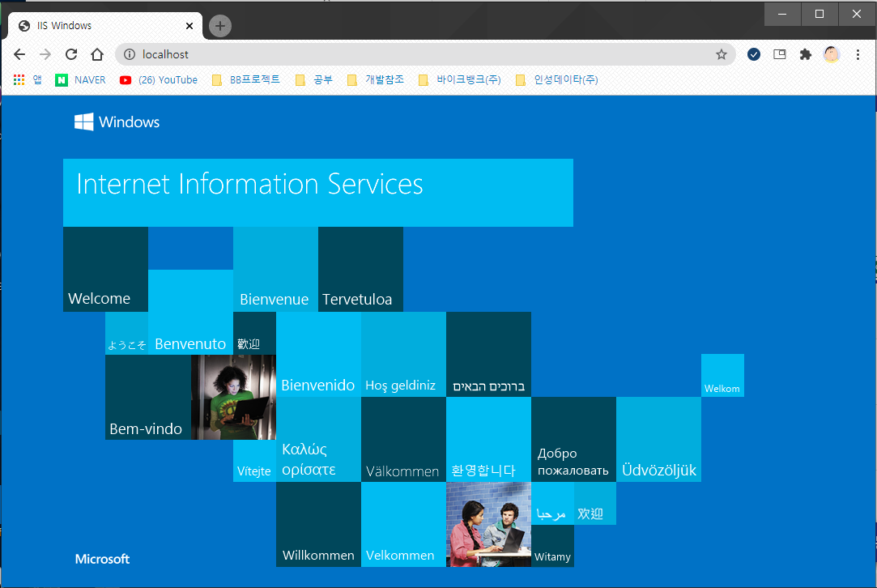This screenshot has width=877, height=588.
Task: Open the 개발참조 bookmark folder
Action: pyautogui.click(x=375, y=80)
